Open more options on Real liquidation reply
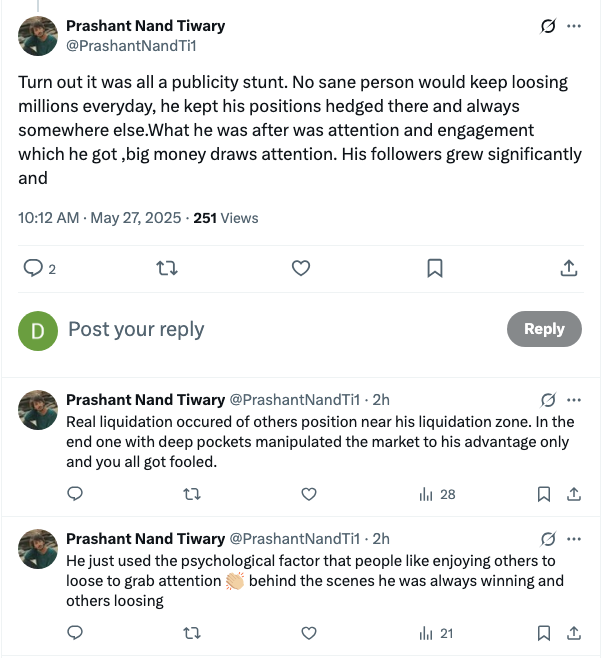This screenshot has height=658, width=602. click(x=574, y=400)
